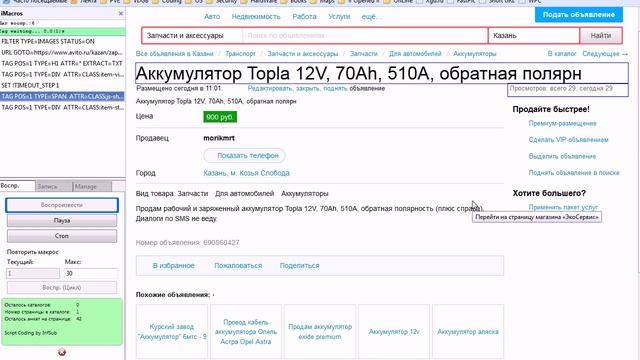Viewport: 640px width, 360px height.
Task: Select macro line SET !TIMEOUT_STEP 1
Action: (x=62, y=86)
